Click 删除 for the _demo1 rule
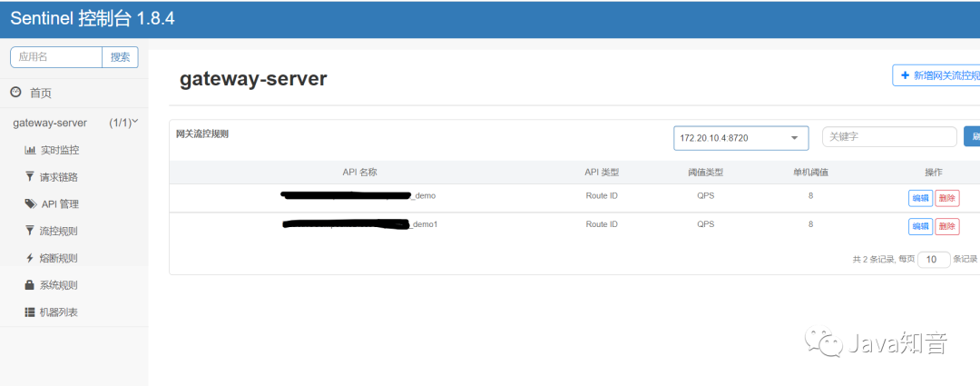The height and width of the screenshot is (386, 980). pyautogui.click(x=946, y=226)
